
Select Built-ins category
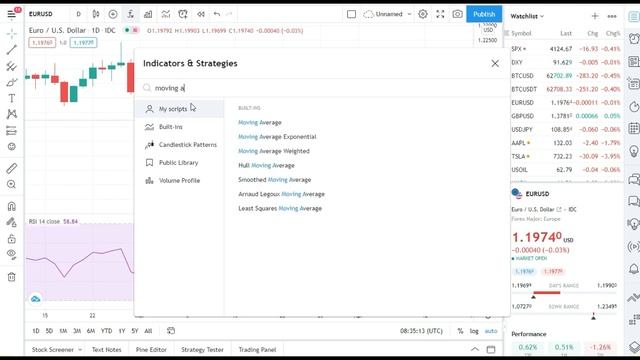coord(180,127)
